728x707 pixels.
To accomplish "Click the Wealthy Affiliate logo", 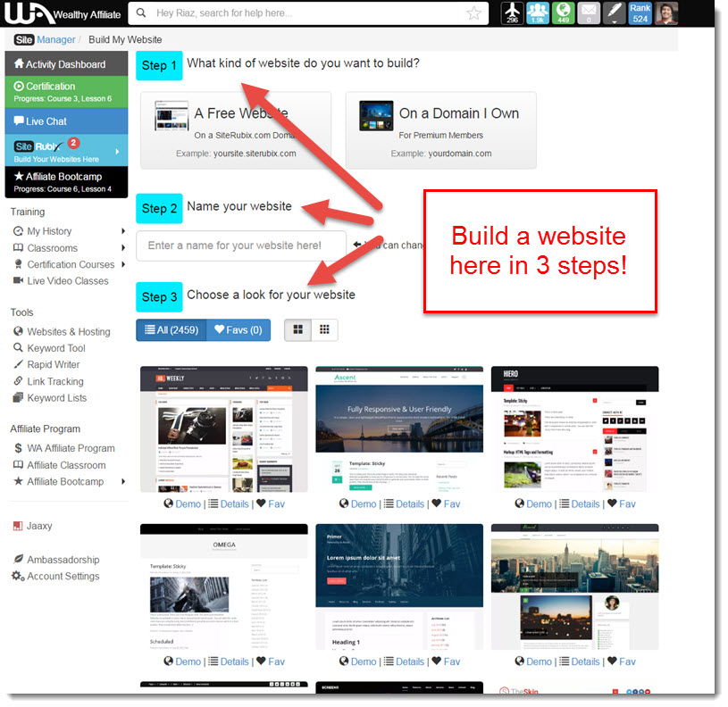I will tap(63, 13).
